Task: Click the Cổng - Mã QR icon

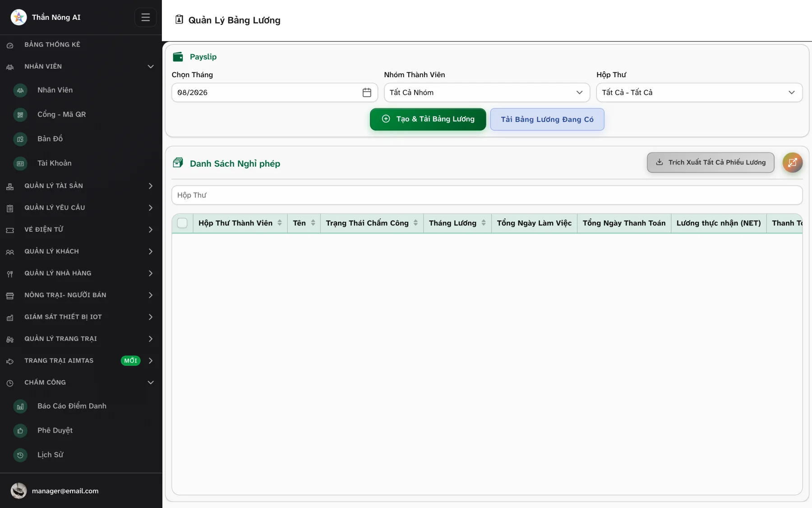Action: (x=20, y=115)
